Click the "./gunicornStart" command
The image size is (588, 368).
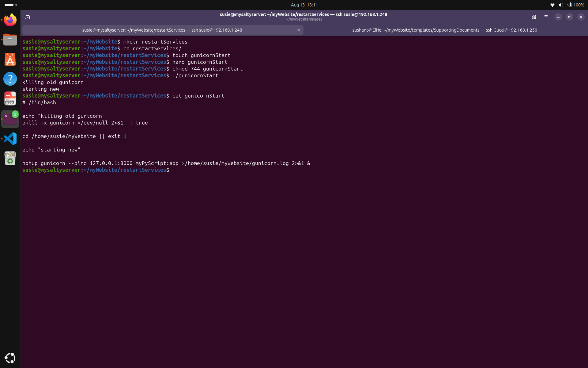pyautogui.click(x=195, y=76)
